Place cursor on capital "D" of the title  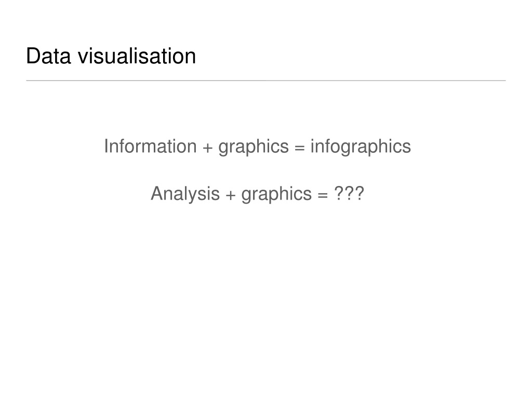click(33, 56)
